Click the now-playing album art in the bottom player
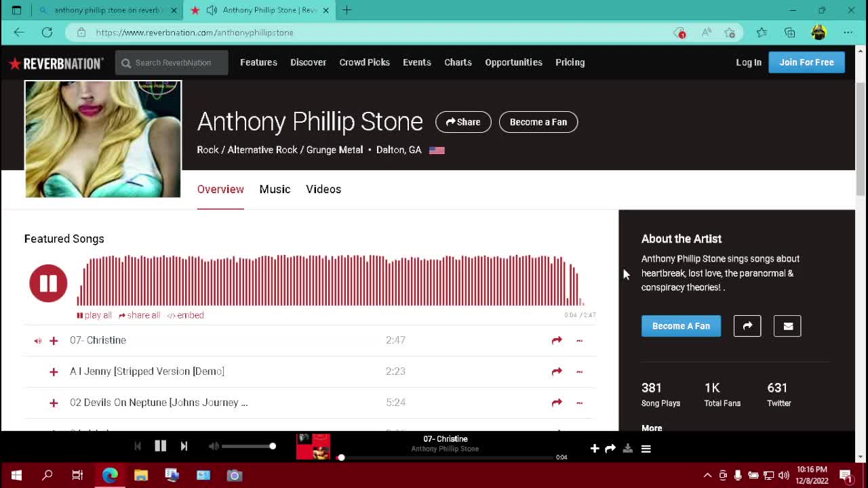 (x=313, y=447)
